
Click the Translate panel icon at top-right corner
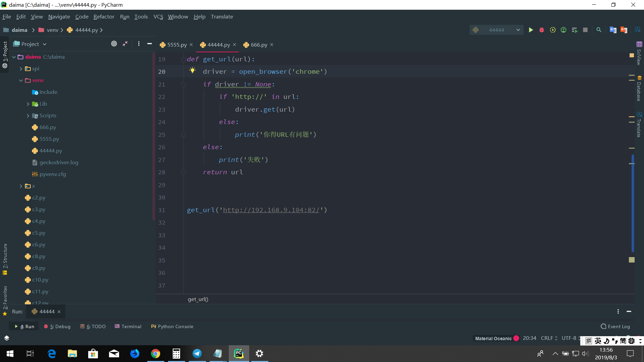point(638,29)
